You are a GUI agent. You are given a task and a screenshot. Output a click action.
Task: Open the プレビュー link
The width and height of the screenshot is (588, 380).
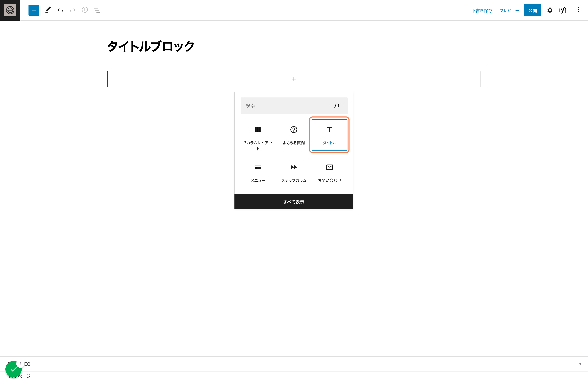[x=509, y=10]
